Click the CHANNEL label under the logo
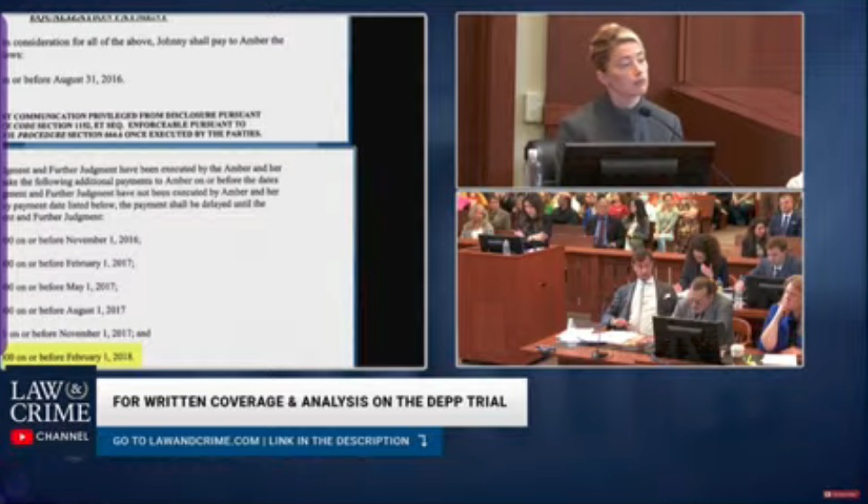The width and height of the screenshot is (868, 504). pos(62,436)
